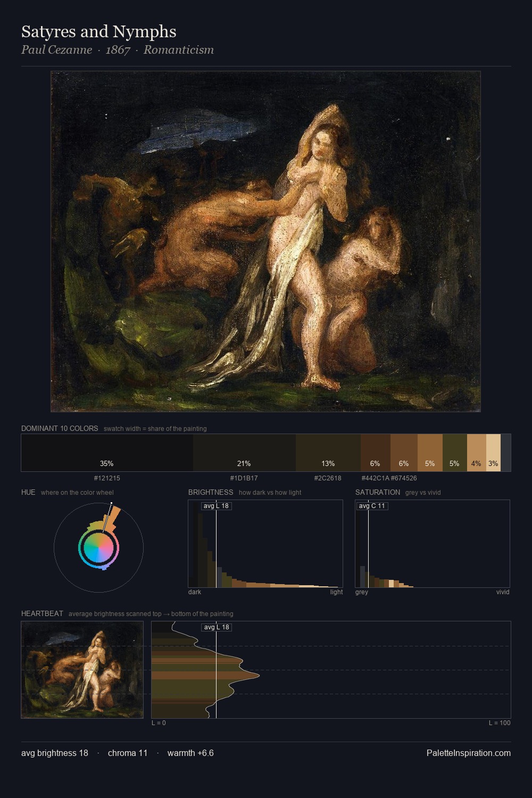This screenshot has height=798, width=532.
Task: Click the 'vivid' axis label
Action: 503,592
